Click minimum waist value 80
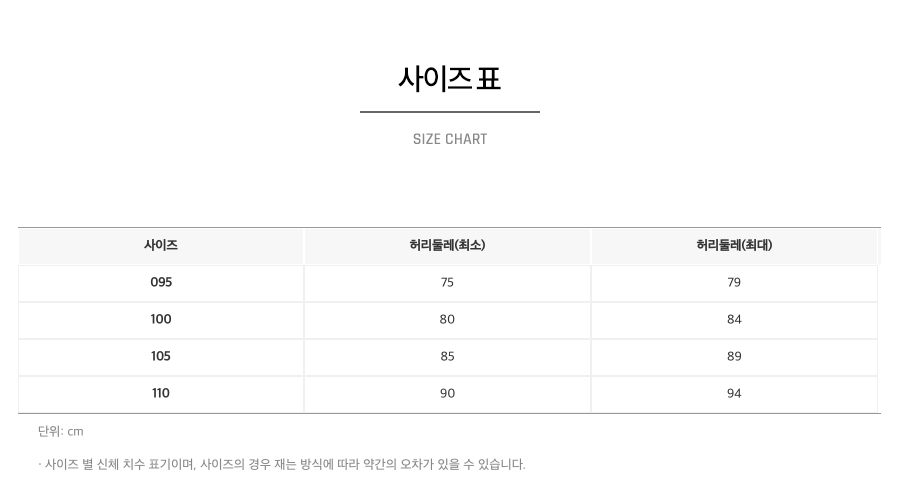 447,319
